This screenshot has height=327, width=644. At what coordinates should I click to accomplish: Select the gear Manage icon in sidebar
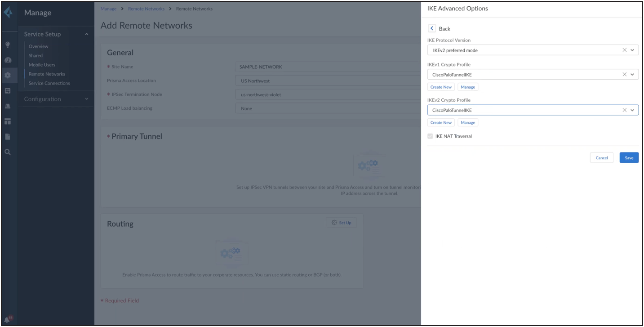tap(8, 75)
